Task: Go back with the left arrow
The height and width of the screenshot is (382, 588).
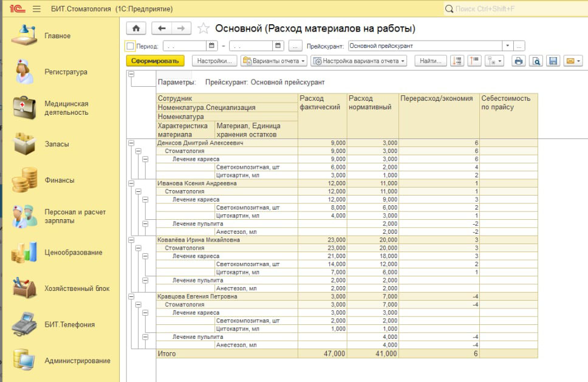Action: tap(162, 29)
